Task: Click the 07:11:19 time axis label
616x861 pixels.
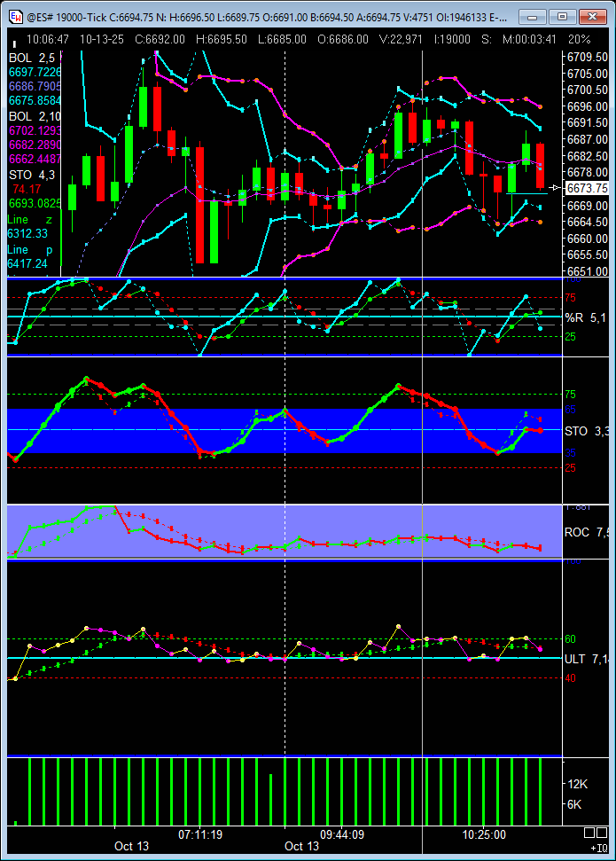Action: click(200, 834)
